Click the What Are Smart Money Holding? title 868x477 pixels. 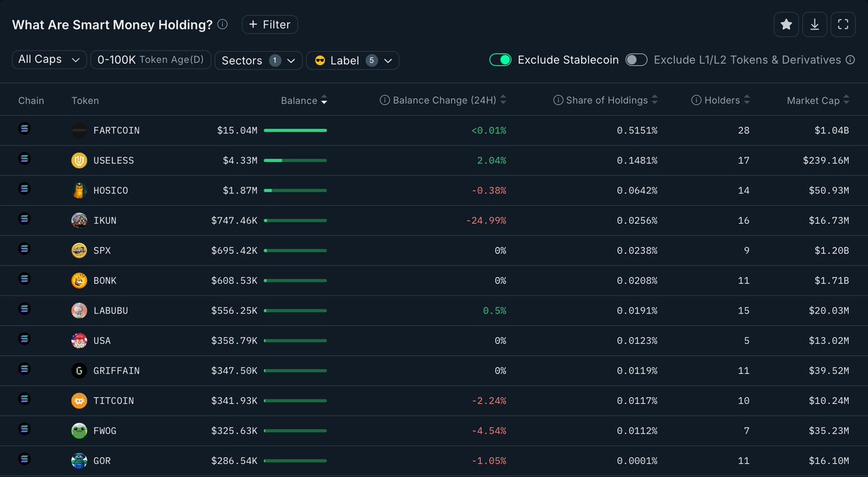[x=112, y=25]
